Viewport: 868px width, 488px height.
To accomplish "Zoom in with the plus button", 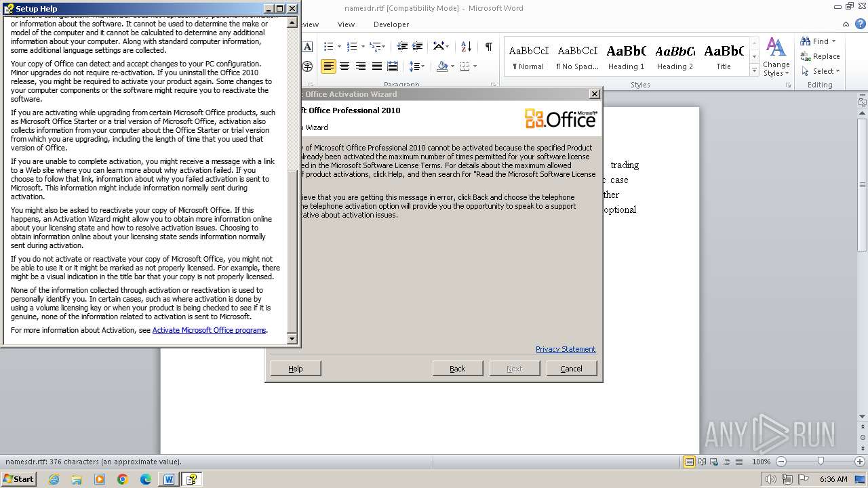I will click(860, 462).
